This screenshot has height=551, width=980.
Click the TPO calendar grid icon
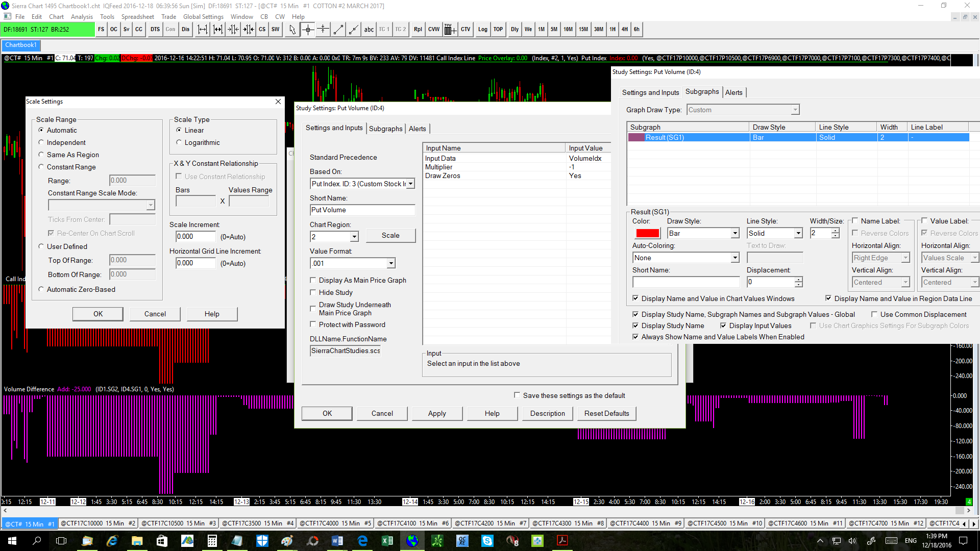click(x=449, y=30)
